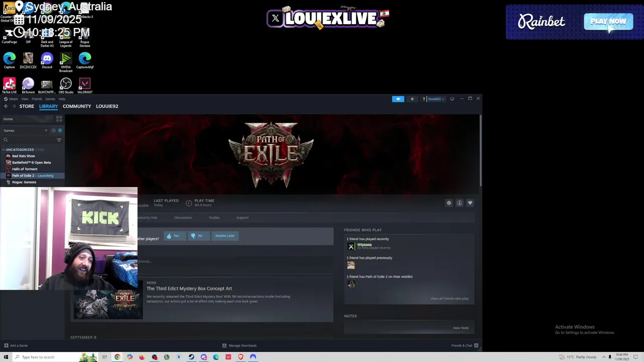The height and width of the screenshot is (362, 644).
Task: Open the Guides link
Action: coord(214,218)
